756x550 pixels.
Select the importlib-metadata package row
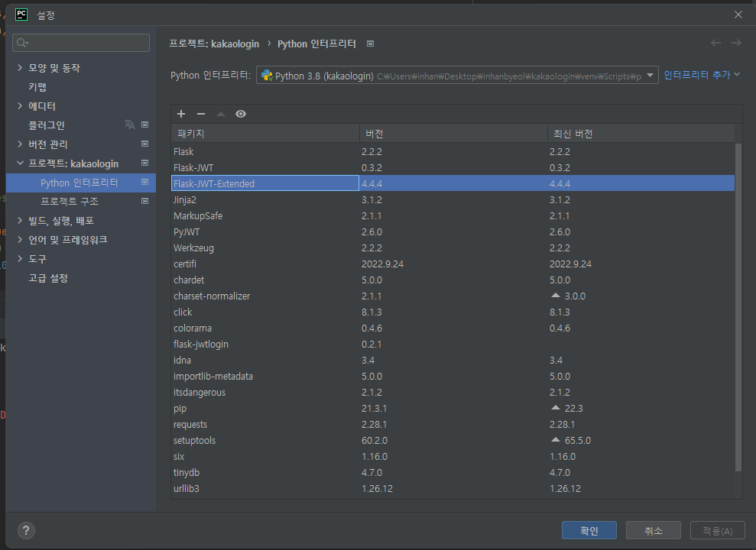pos(453,376)
